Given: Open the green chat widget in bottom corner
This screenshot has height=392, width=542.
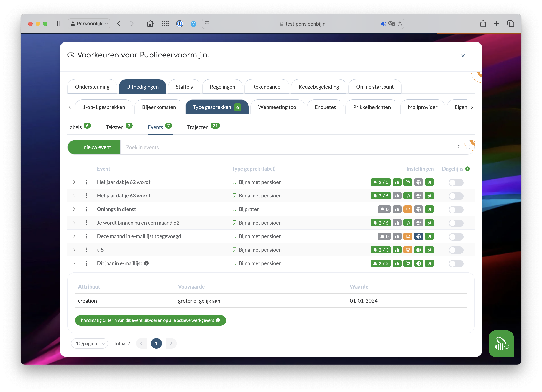Looking at the screenshot, I should click(x=501, y=343).
